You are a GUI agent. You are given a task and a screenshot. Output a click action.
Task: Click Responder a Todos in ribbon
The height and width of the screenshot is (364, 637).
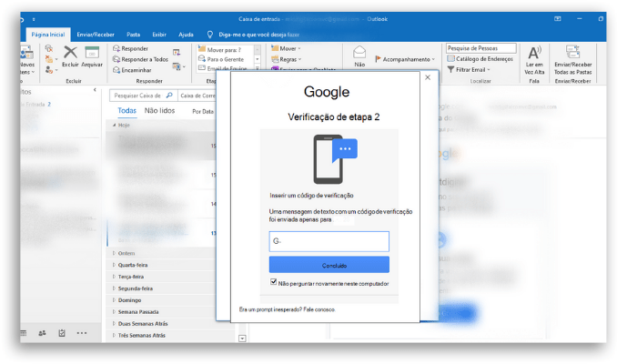click(140, 59)
